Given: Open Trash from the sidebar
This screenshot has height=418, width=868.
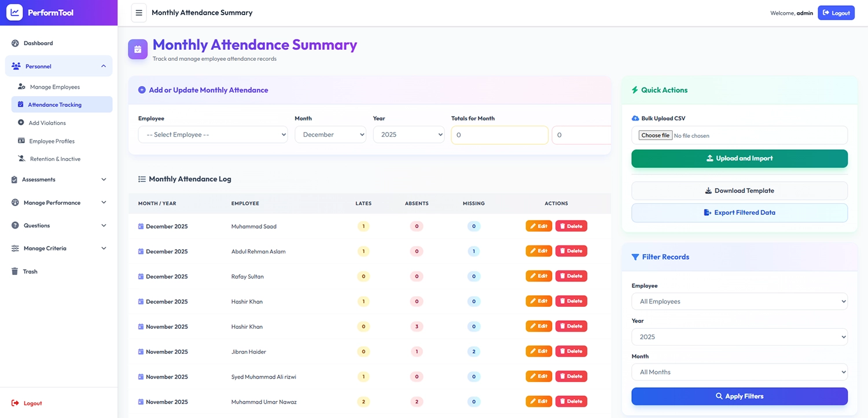Looking at the screenshot, I should tap(58, 272).
